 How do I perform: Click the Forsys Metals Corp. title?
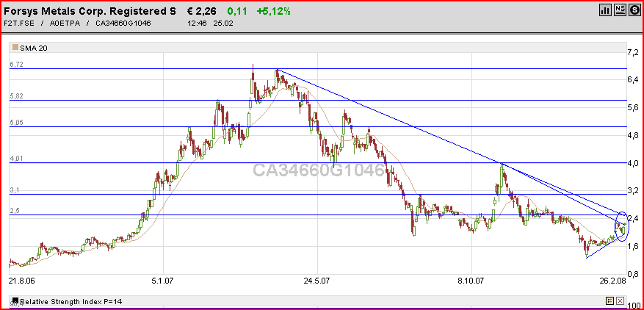click(x=90, y=11)
